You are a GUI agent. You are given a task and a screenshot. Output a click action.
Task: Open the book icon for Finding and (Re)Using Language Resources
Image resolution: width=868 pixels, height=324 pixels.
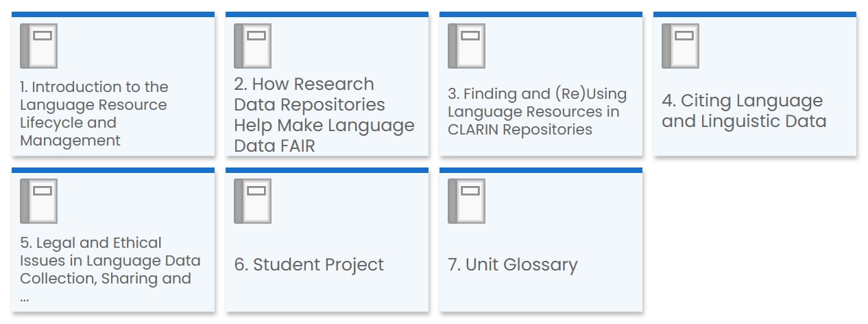(x=466, y=46)
